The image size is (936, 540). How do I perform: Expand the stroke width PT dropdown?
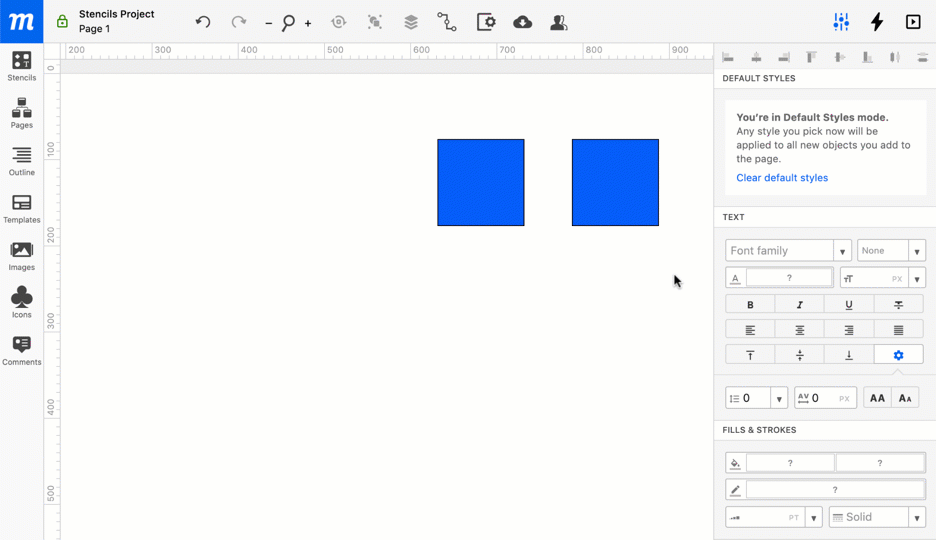(814, 517)
